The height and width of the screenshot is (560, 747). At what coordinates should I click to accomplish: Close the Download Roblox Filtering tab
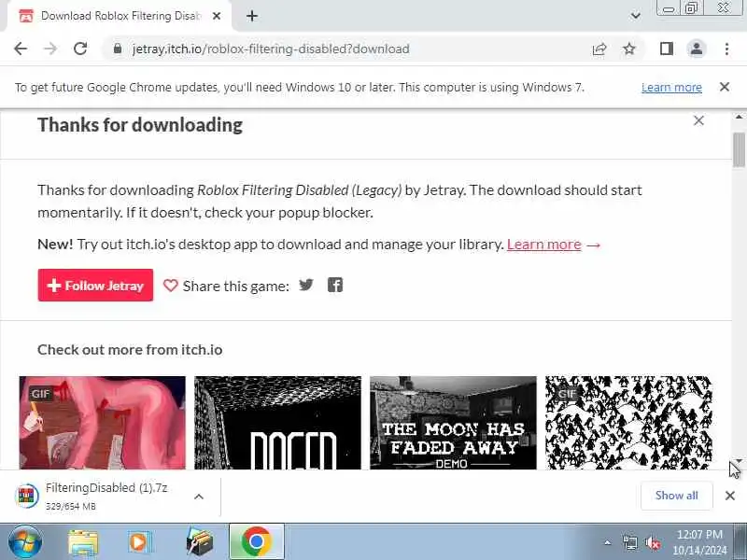pos(217,16)
